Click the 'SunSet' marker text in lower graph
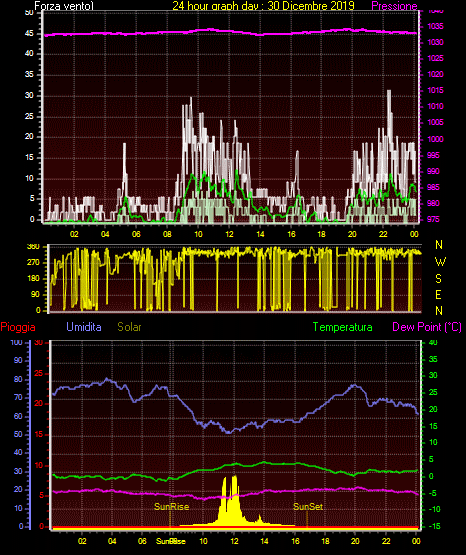The width and height of the screenshot is (466, 555). pyautogui.click(x=308, y=507)
